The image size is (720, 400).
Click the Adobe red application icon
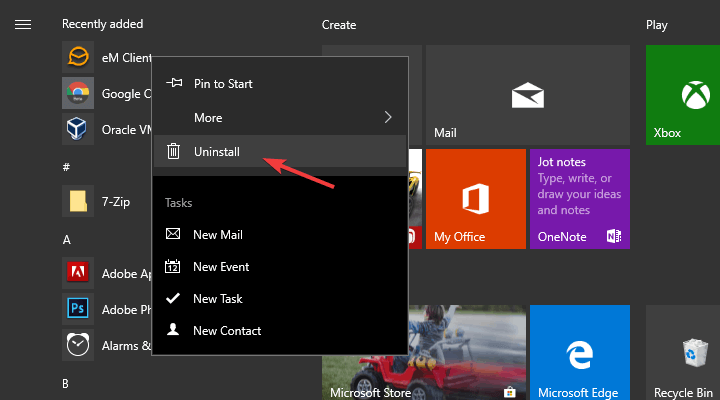[x=78, y=273]
